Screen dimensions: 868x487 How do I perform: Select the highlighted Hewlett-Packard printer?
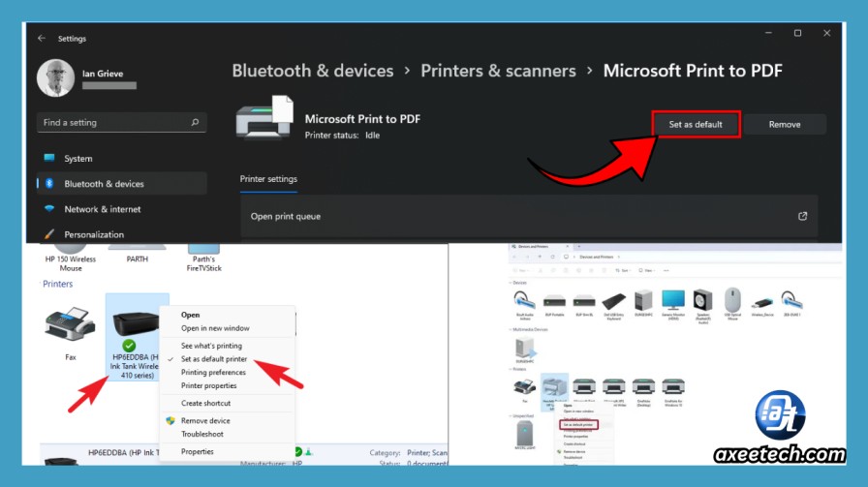[554, 390]
